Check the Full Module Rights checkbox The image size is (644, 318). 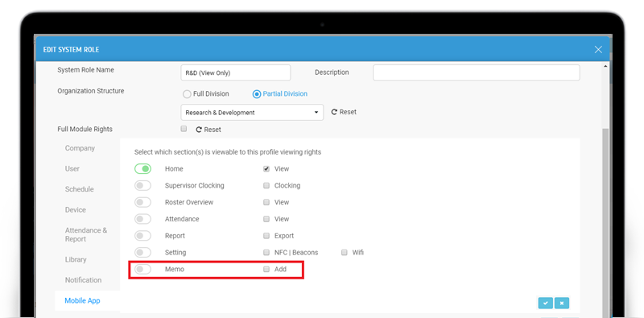pyautogui.click(x=184, y=129)
